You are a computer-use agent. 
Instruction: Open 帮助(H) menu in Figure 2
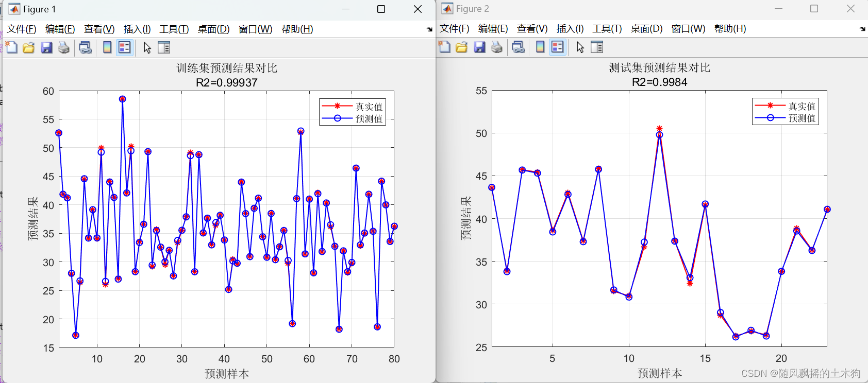pos(730,29)
